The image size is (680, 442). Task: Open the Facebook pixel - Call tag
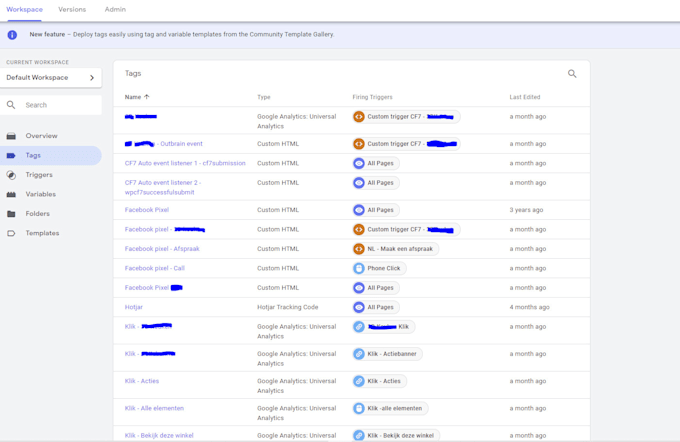pos(154,268)
